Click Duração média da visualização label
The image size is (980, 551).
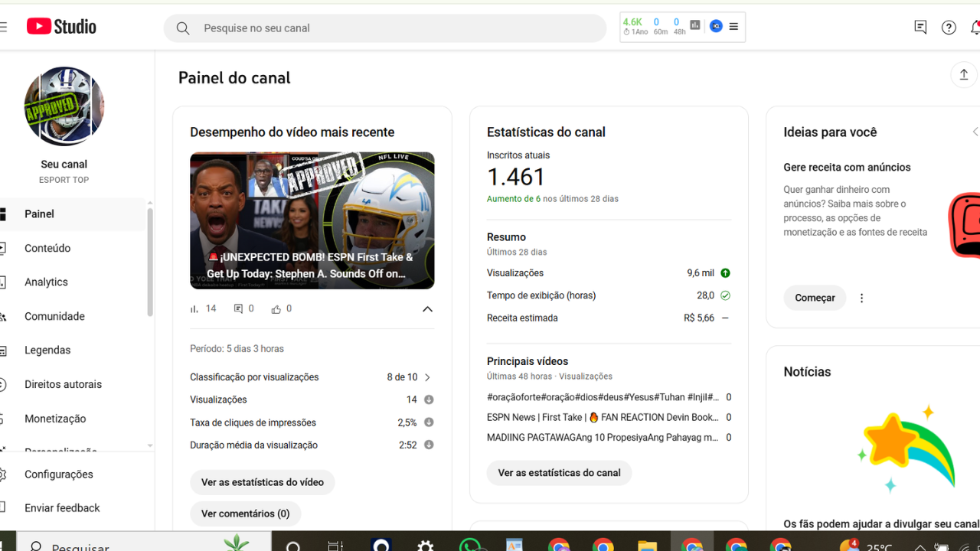click(x=253, y=445)
